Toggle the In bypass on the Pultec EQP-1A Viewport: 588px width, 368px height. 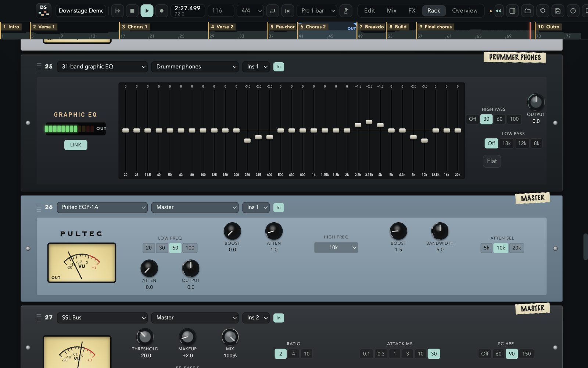(x=279, y=207)
